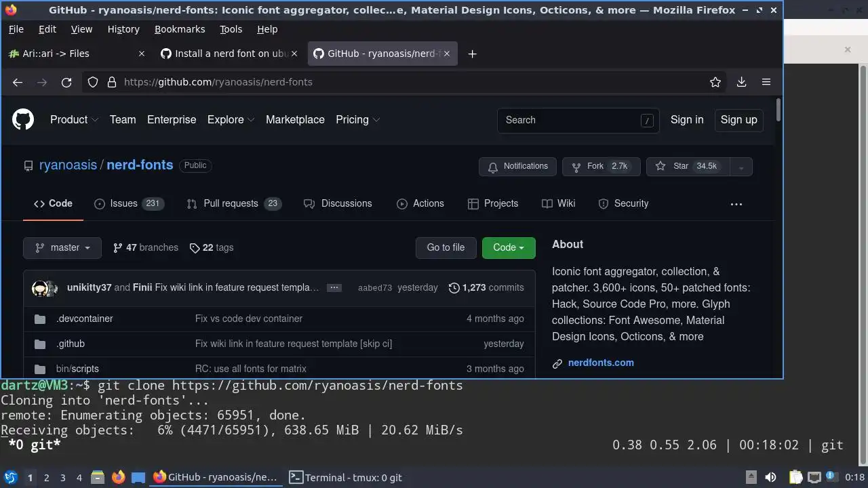Click the Sign in link
Screen dimensions: 868x488
coord(687,120)
